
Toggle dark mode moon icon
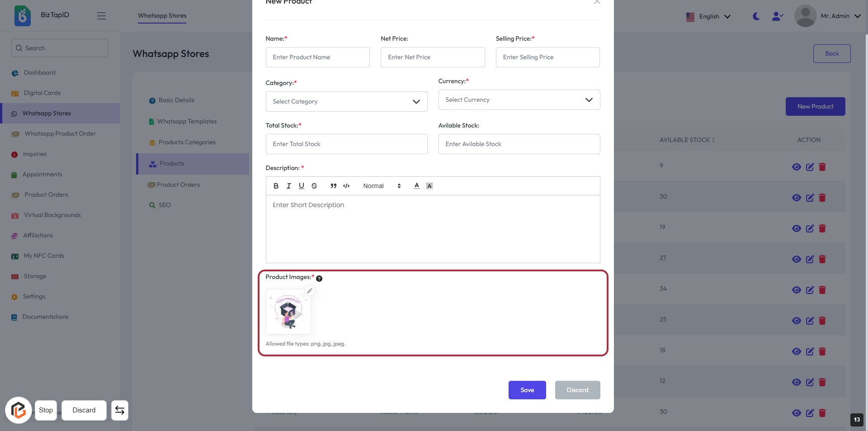point(756,16)
